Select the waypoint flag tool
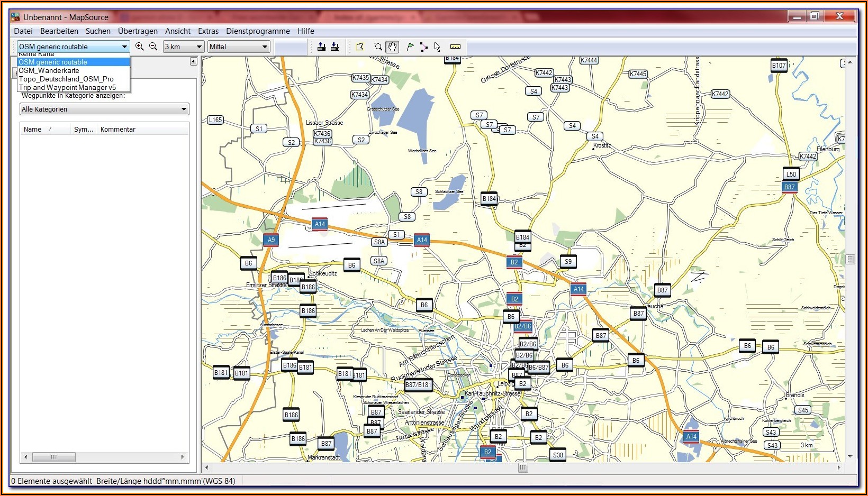868x496 pixels. tap(410, 47)
